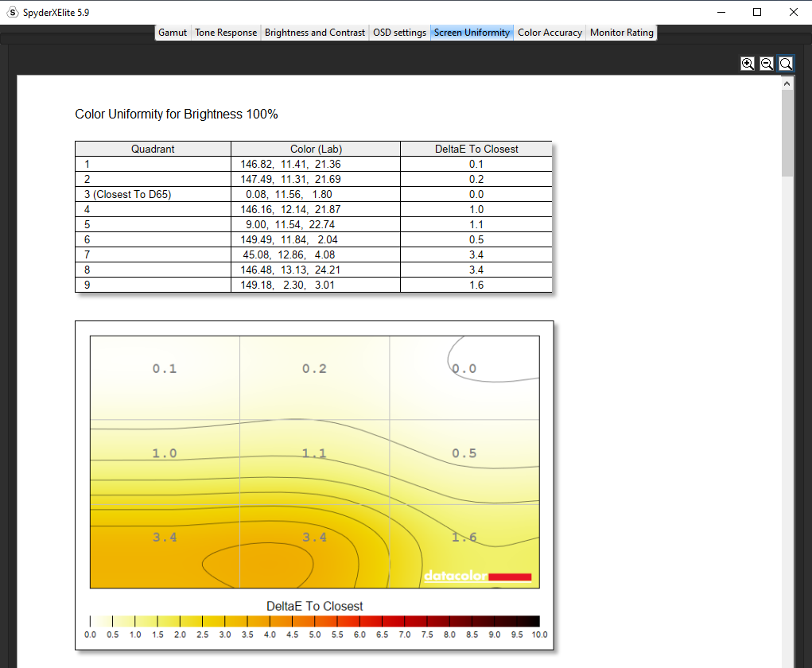The height and width of the screenshot is (668, 812).
Task: Click the Quadrant column header
Action: [x=153, y=149]
